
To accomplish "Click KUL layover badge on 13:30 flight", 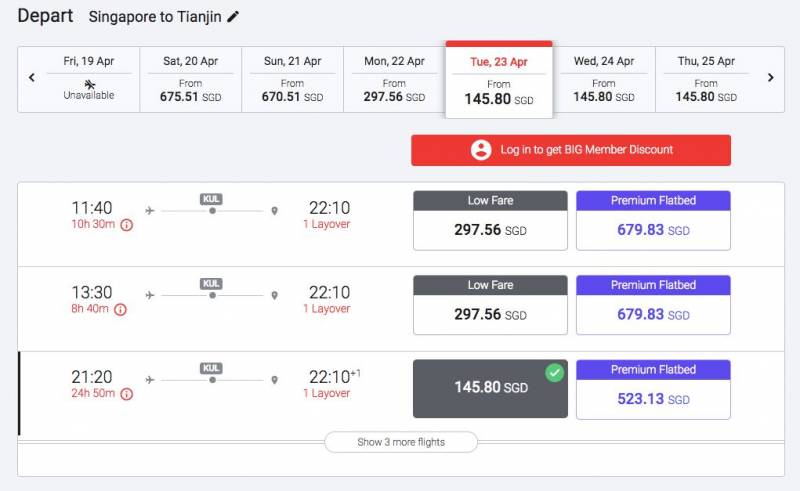I will (211, 284).
